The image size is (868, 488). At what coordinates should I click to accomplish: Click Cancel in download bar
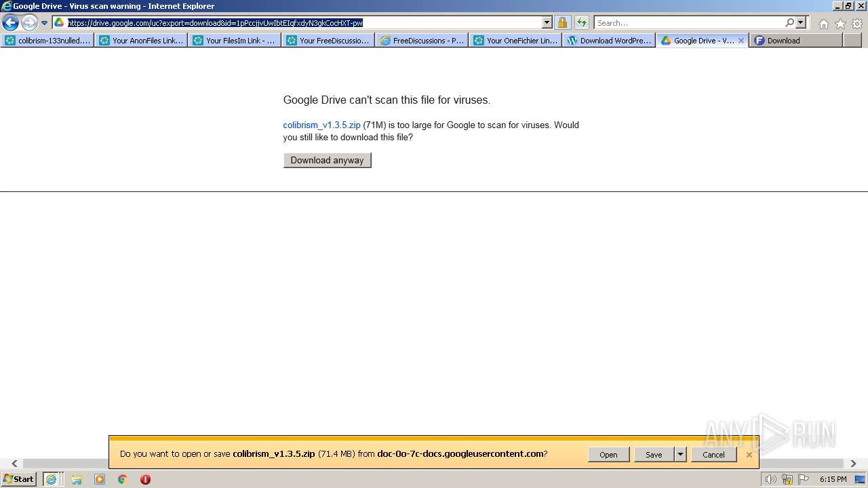click(713, 455)
